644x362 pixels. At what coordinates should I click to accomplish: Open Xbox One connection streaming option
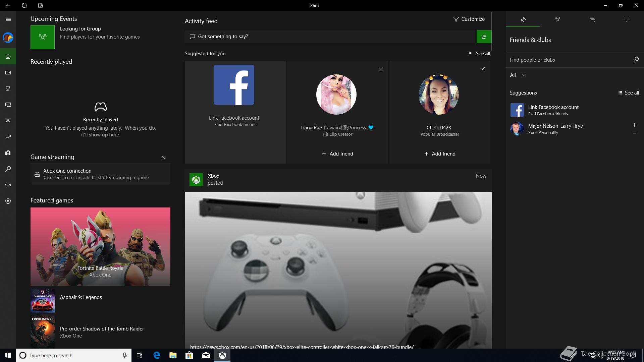point(100,174)
